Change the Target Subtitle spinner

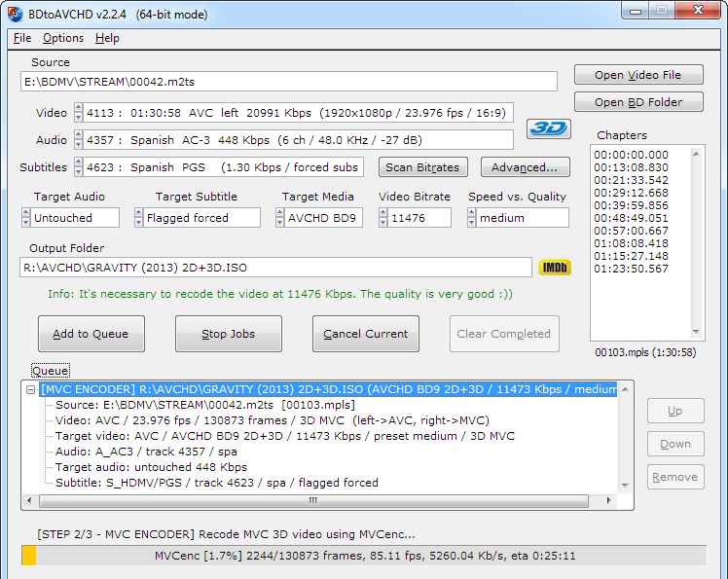[138, 218]
